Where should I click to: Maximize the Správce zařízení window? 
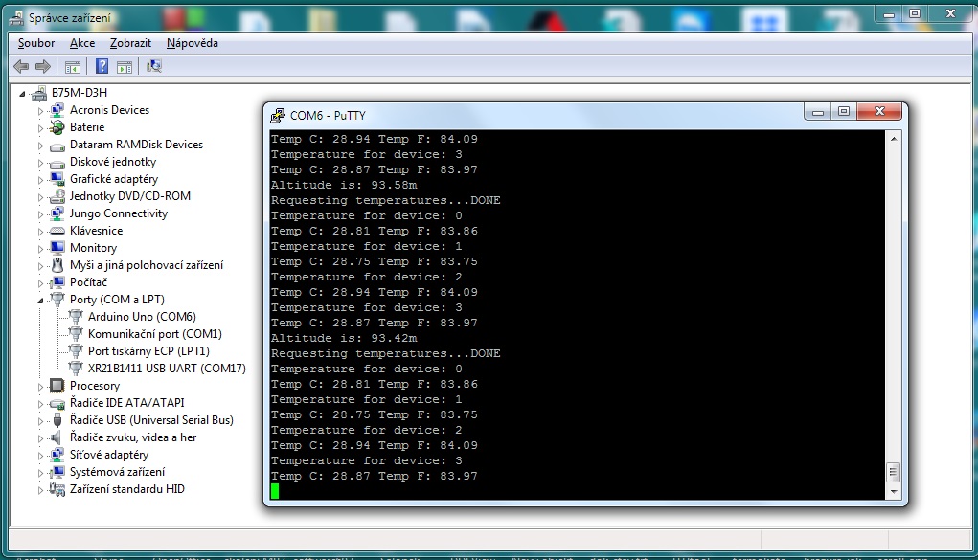tap(915, 13)
